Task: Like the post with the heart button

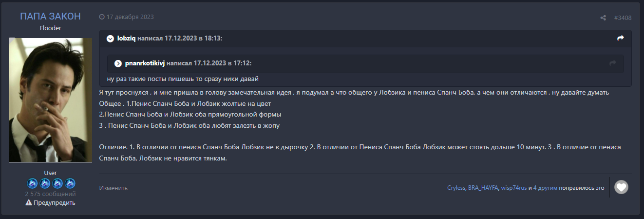Action: pos(621,187)
